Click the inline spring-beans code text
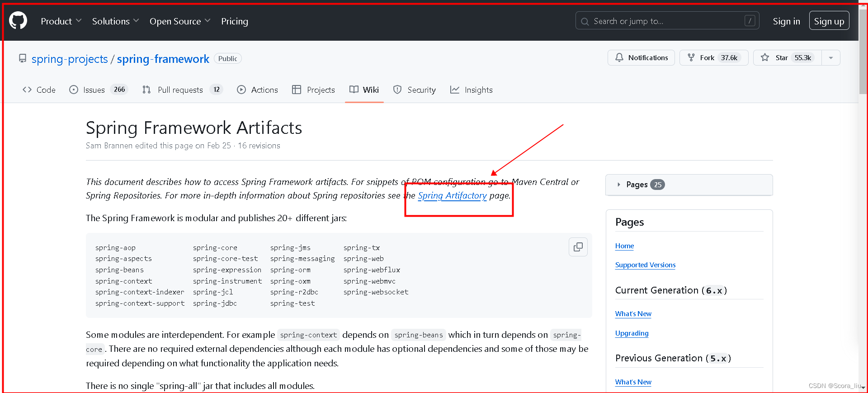The width and height of the screenshot is (868, 393). pyautogui.click(x=419, y=335)
